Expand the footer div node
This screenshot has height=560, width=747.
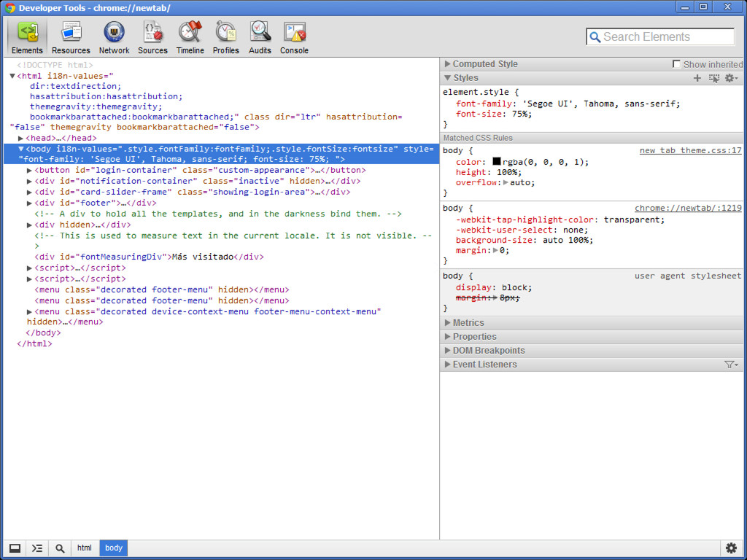(x=29, y=203)
